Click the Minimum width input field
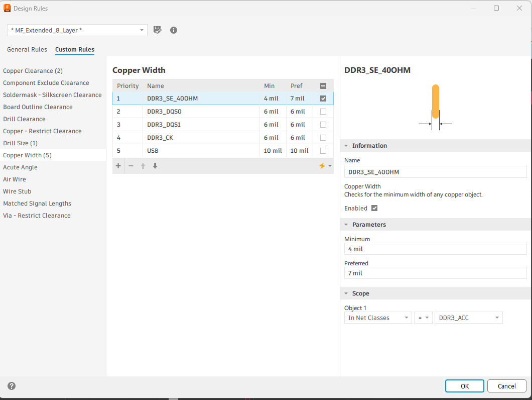The height and width of the screenshot is (400, 532). tap(435, 249)
